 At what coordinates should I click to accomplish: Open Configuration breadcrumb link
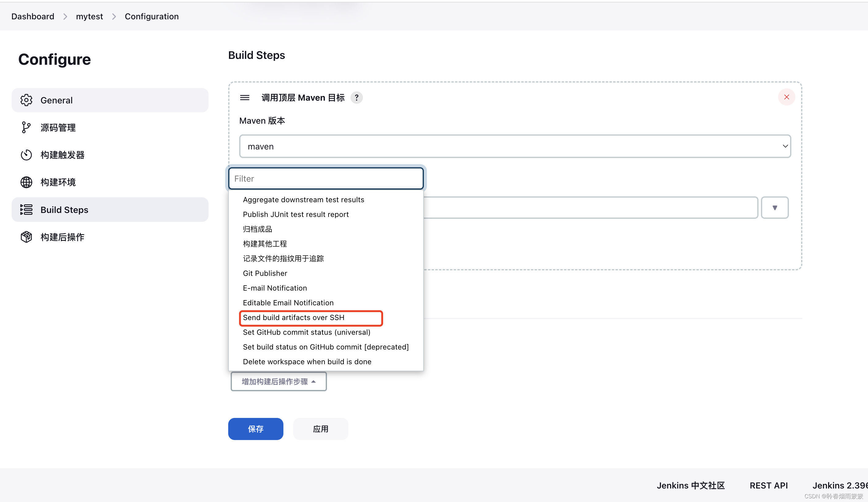tap(152, 16)
